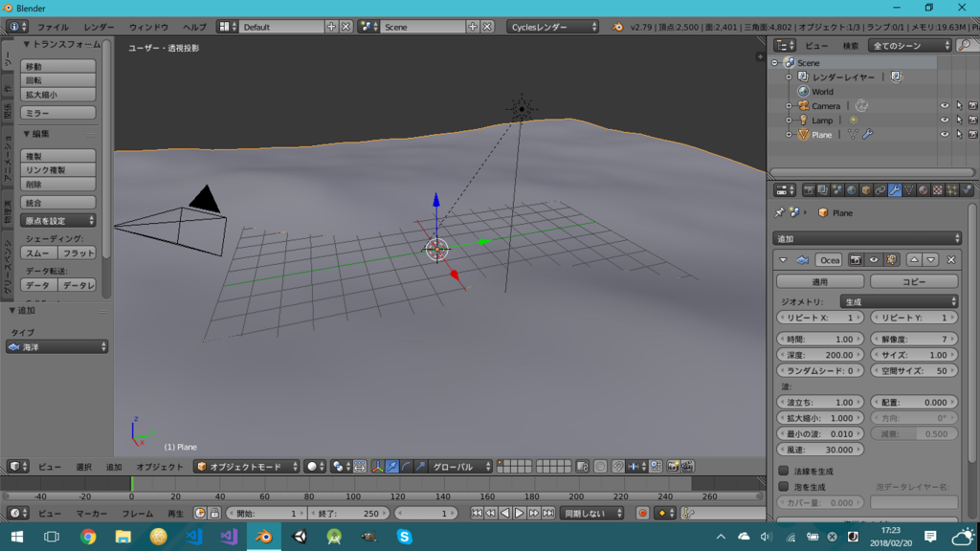980x551 pixels.
Task: Play animation in reverse in timeline
Action: point(505,514)
